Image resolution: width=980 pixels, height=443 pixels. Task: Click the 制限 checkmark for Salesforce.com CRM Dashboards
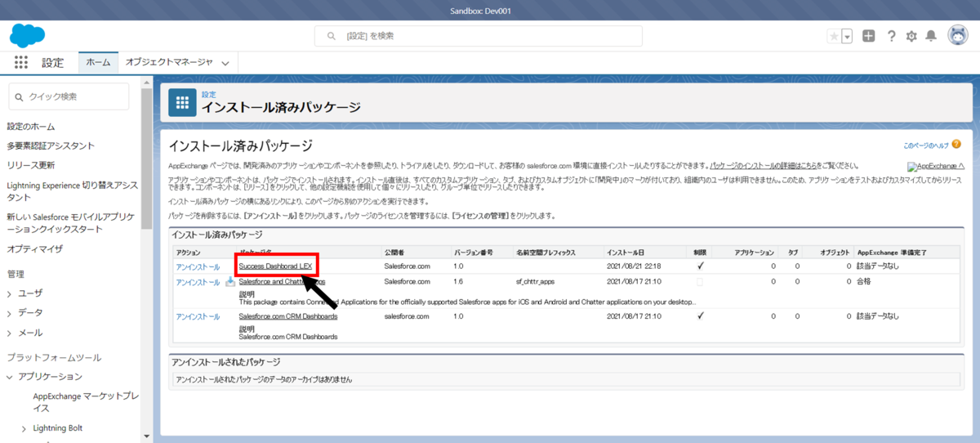point(701,315)
